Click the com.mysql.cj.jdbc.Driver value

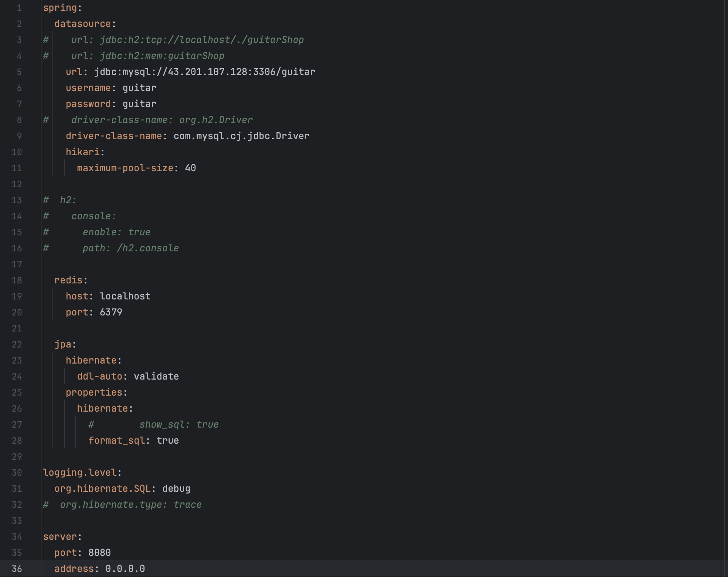tap(241, 136)
